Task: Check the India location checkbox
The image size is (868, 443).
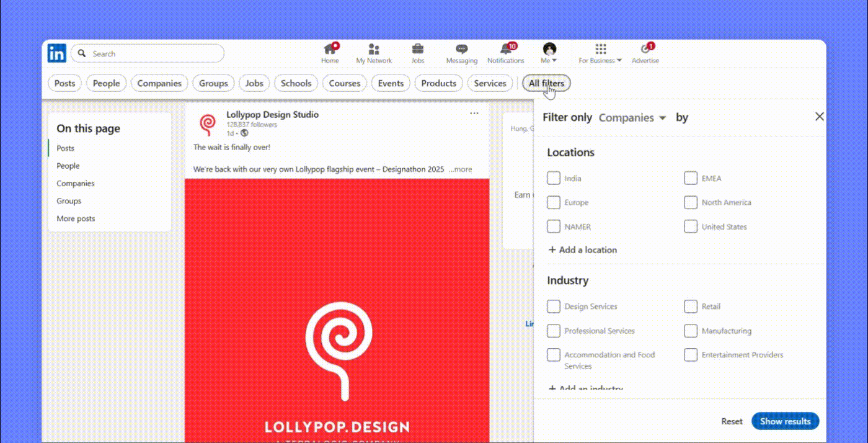Action: point(554,179)
